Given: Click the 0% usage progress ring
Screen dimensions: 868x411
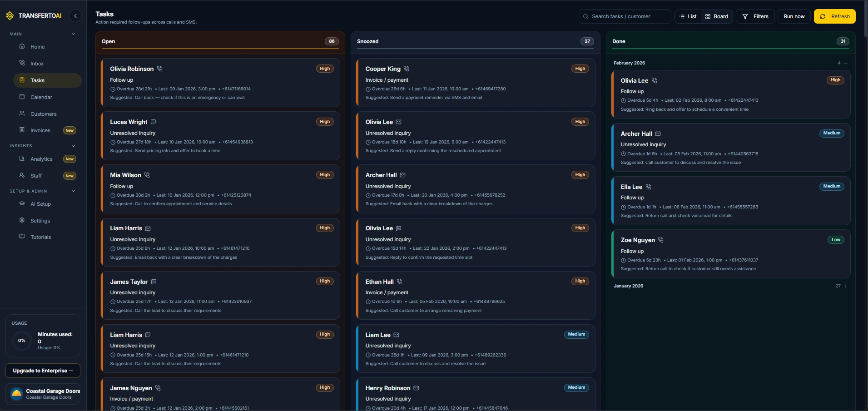Looking at the screenshot, I should point(22,341).
